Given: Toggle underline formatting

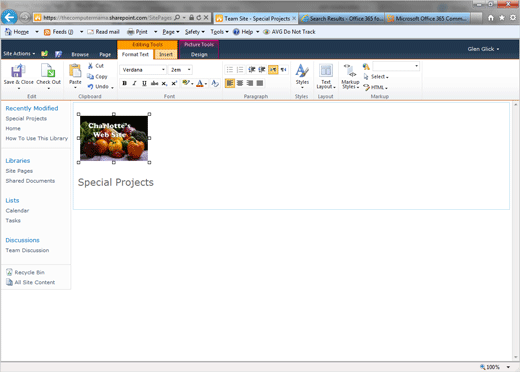Looking at the screenshot, I should click(x=144, y=83).
